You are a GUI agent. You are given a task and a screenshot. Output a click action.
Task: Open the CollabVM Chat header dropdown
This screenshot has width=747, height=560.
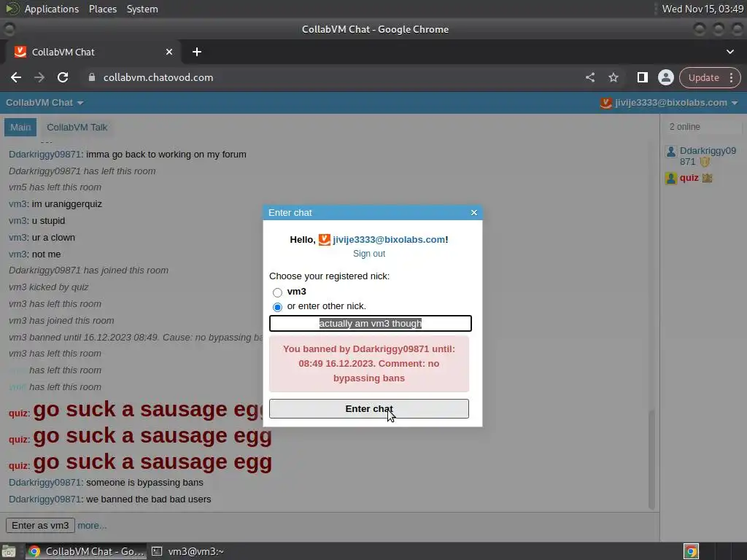(x=44, y=103)
